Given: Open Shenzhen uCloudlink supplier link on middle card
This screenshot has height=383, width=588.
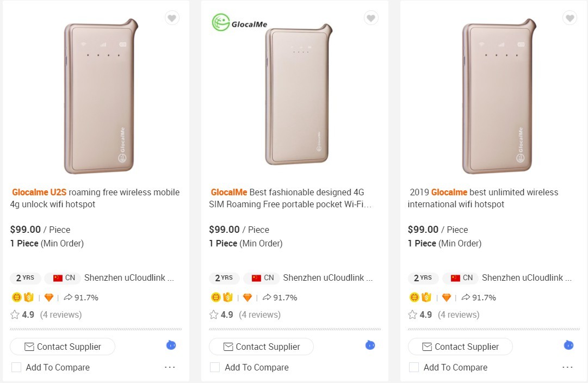Looking at the screenshot, I should coord(327,278).
